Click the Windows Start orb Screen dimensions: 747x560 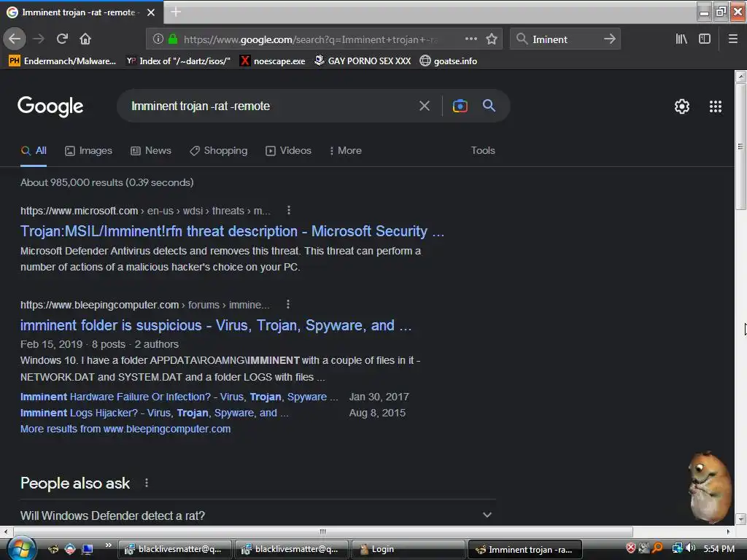(x=21, y=548)
